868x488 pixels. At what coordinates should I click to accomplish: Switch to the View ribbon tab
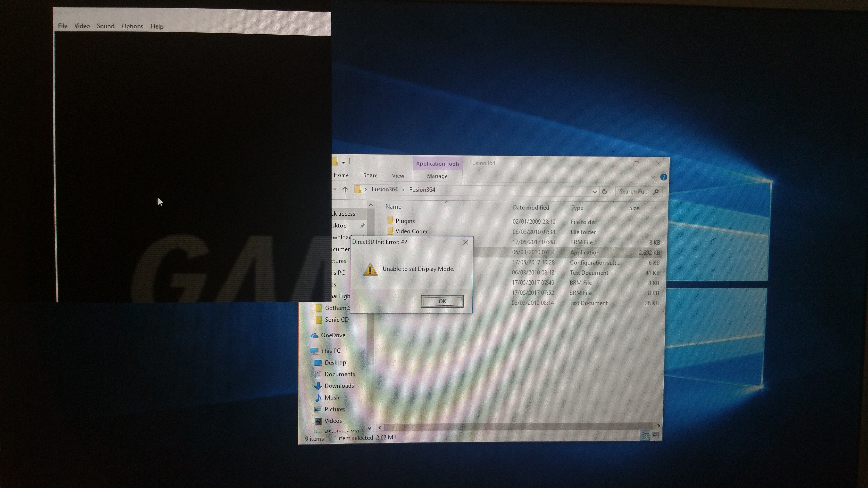point(398,176)
